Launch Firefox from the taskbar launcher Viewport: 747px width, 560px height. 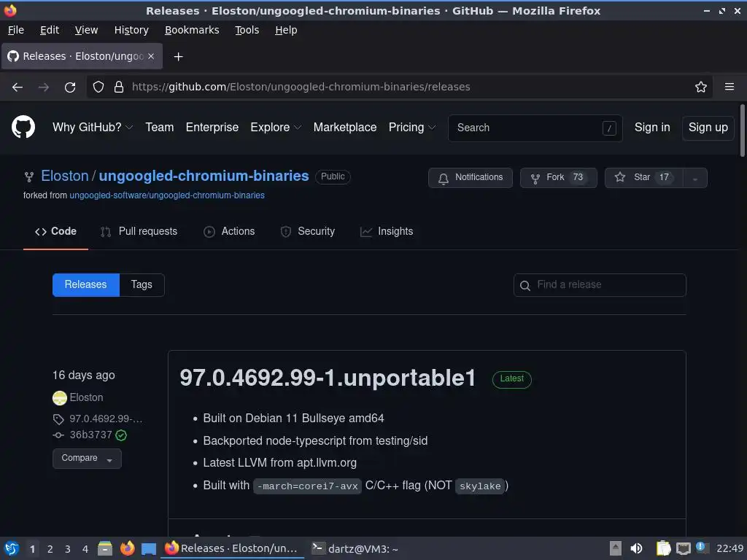point(127,548)
